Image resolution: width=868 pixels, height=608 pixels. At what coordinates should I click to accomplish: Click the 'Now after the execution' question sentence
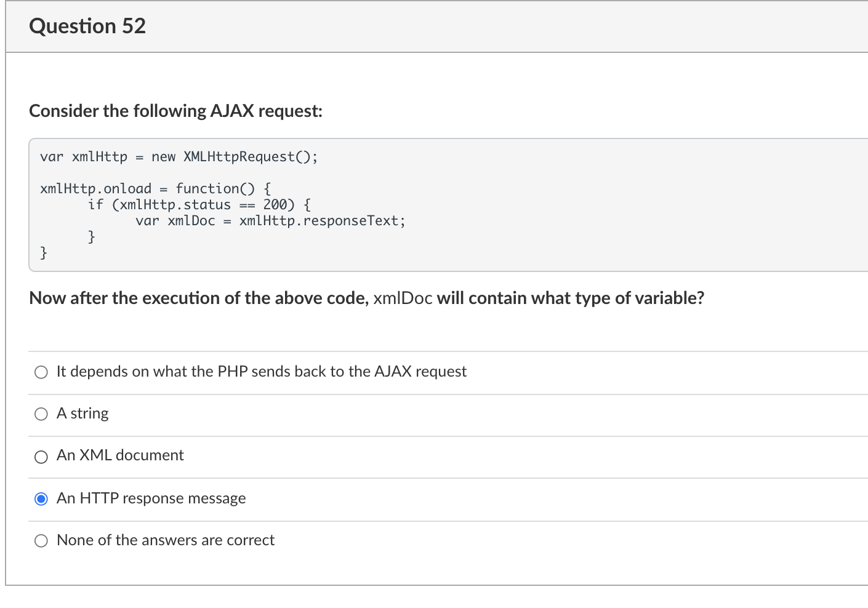click(x=198, y=298)
